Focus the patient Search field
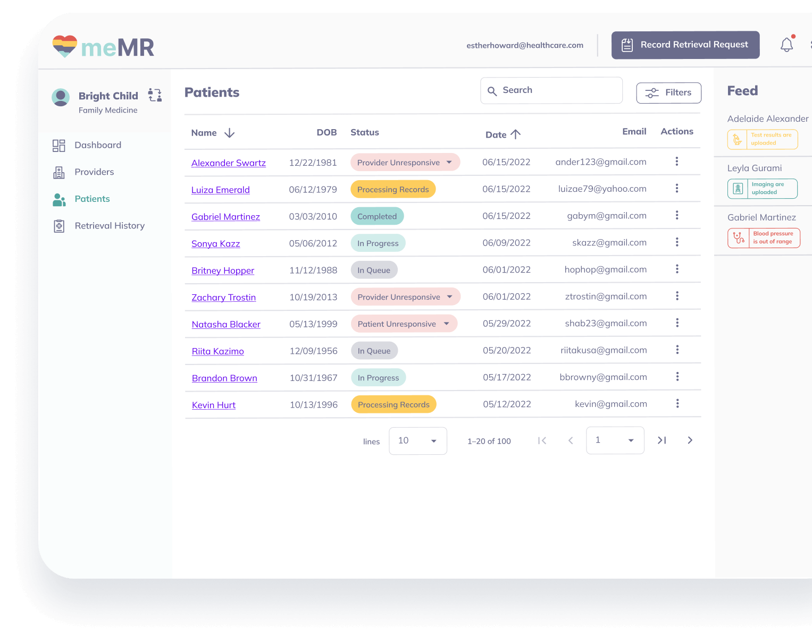Viewport: 812px width, 644px height. click(551, 90)
